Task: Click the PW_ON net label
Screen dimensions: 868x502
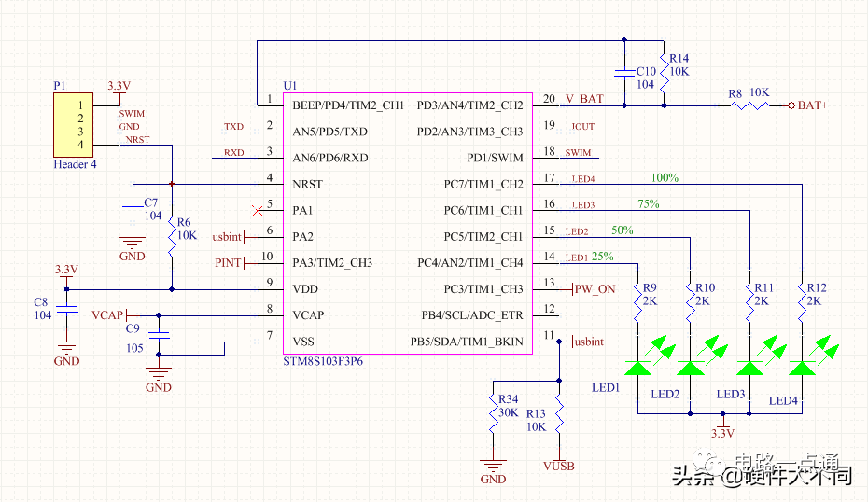Action: coord(595,289)
